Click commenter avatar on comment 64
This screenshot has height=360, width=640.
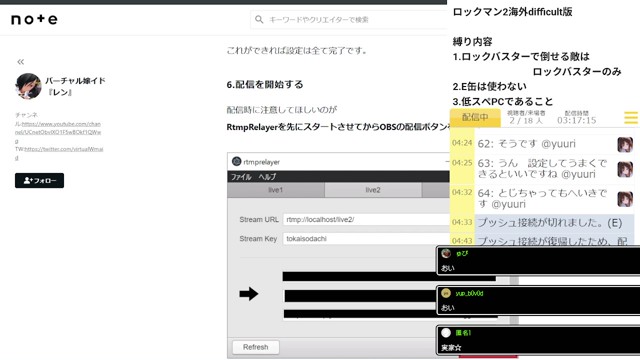coord(625,199)
